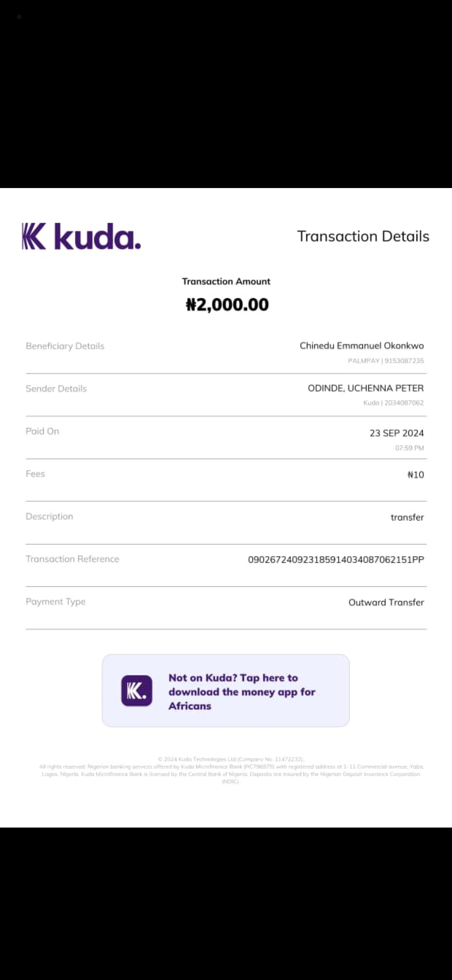The width and height of the screenshot is (452, 980).
Task: Click sender name ODINDE, UCHENNA PETER
Action: click(x=365, y=388)
